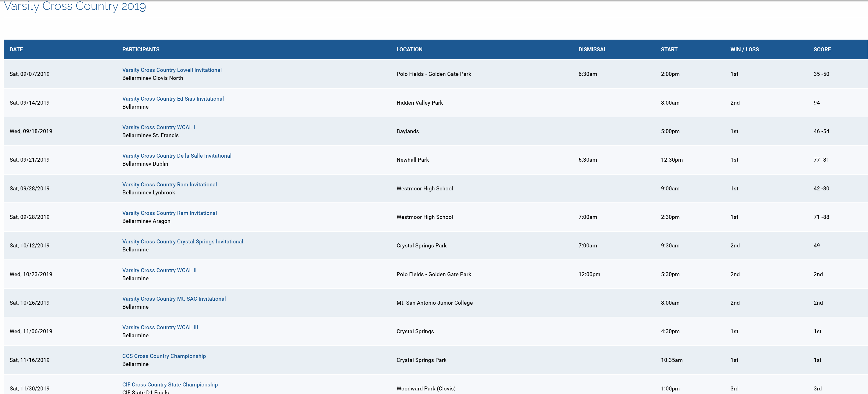This screenshot has width=868, height=394.
Task: Click the PARTICIPANTS column header
Action: point(141,49)
